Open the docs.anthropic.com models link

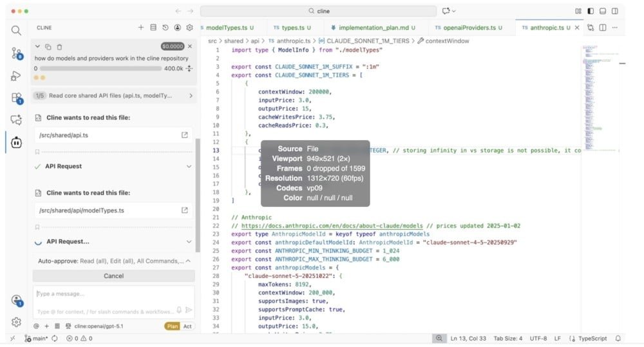[332, 225]
